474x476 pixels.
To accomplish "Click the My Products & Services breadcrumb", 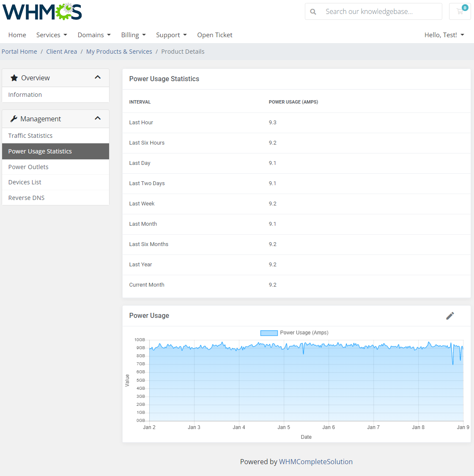I will [x=119, y=52].
